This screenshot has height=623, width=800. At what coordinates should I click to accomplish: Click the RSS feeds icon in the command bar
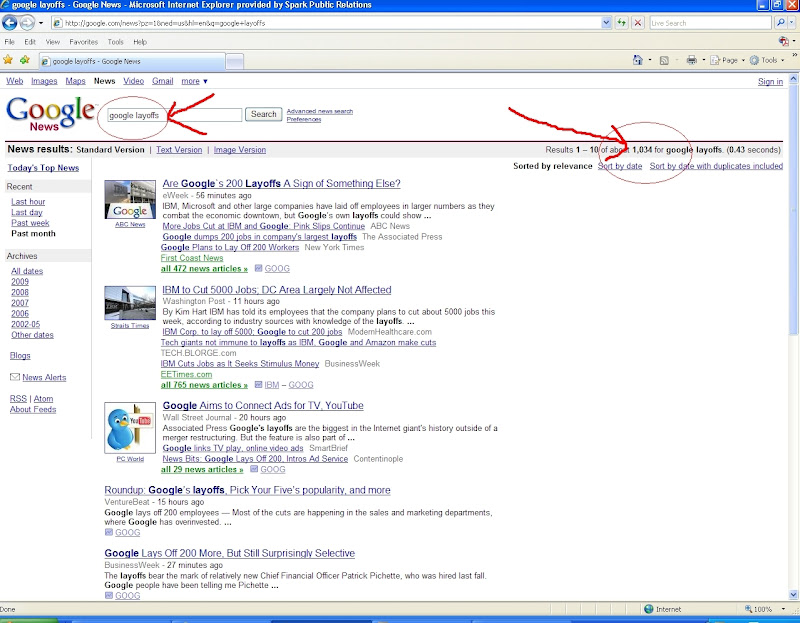point(664,61)
